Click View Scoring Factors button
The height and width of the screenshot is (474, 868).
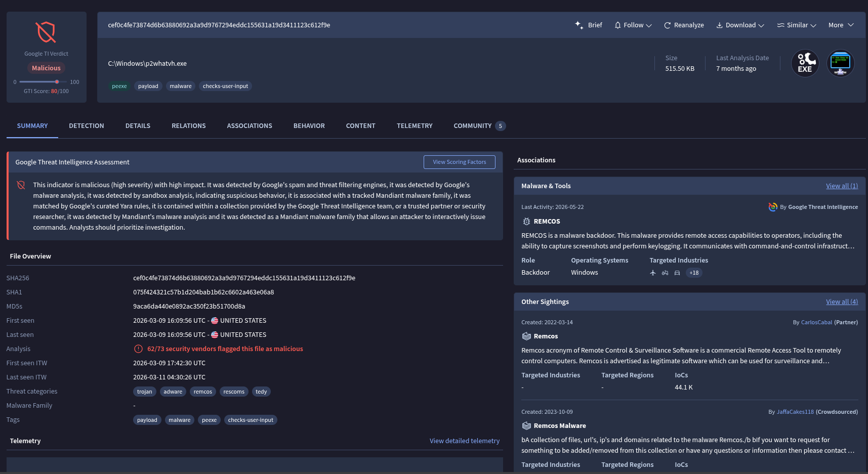click(x=460, y=162)
